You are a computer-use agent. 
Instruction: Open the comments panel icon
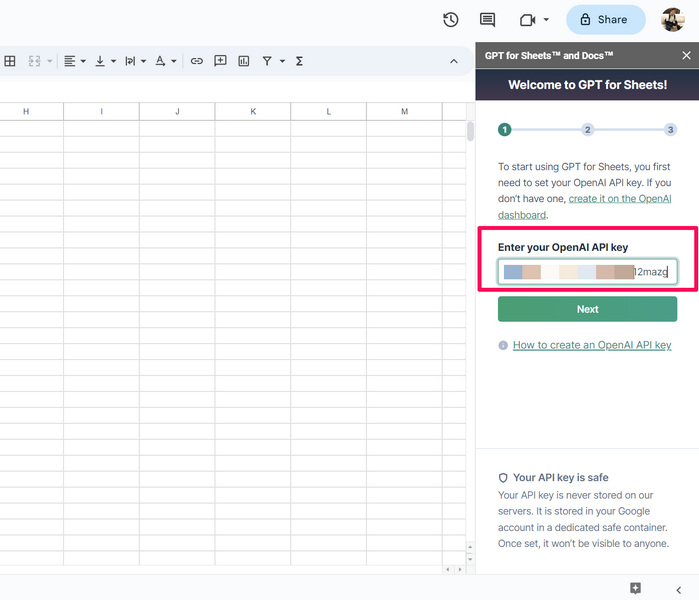[x=487, y=20]
